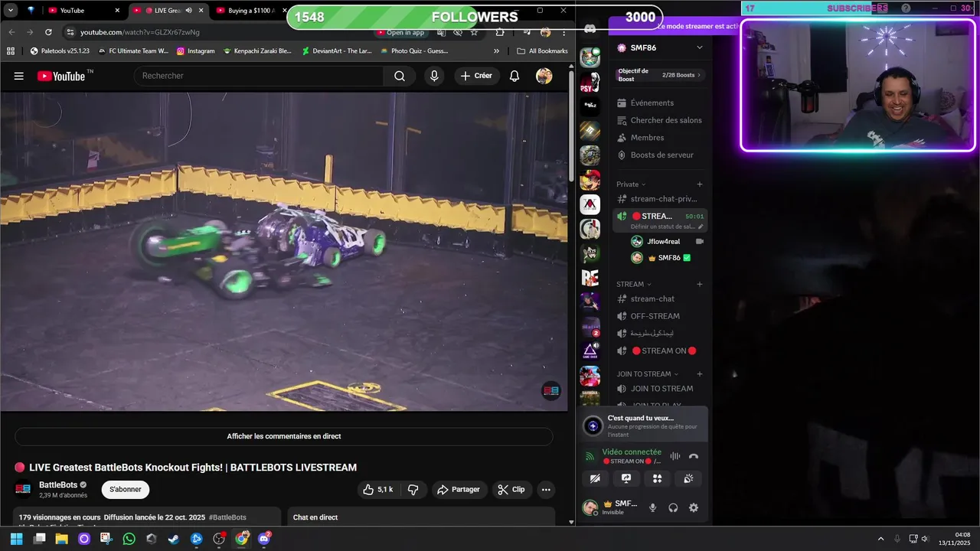Click the Partager button
The width and height of the screenshot is (980, 551).
pyautogui.click(x=459, y=490)
